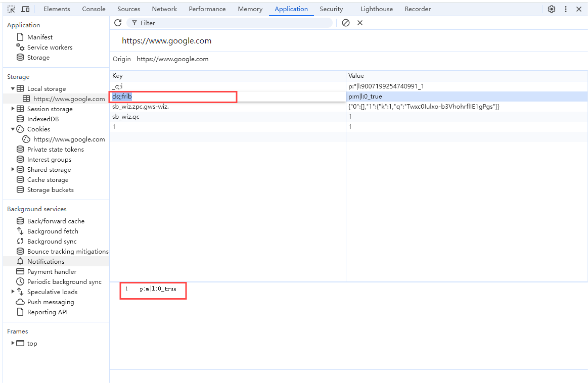Image resolution: width=588 pixels, height=383 pixels.
Task: Expand the Shared storage tree
Action: (x=13, y=169)
